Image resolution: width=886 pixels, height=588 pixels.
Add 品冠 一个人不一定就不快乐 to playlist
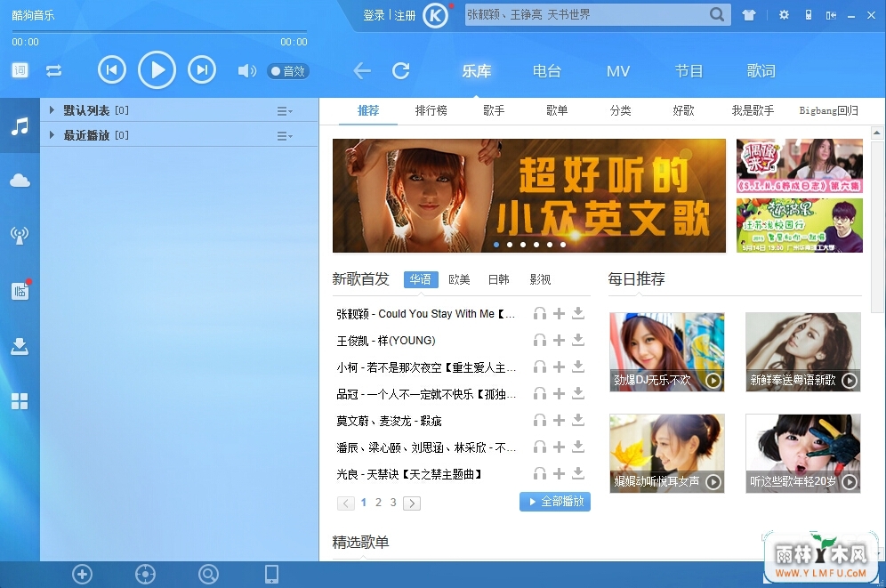559,394
